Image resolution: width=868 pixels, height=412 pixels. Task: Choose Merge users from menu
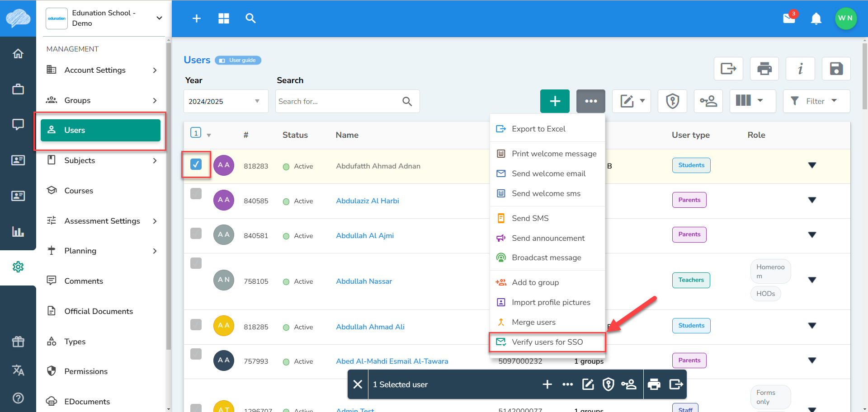pos(547,322)
